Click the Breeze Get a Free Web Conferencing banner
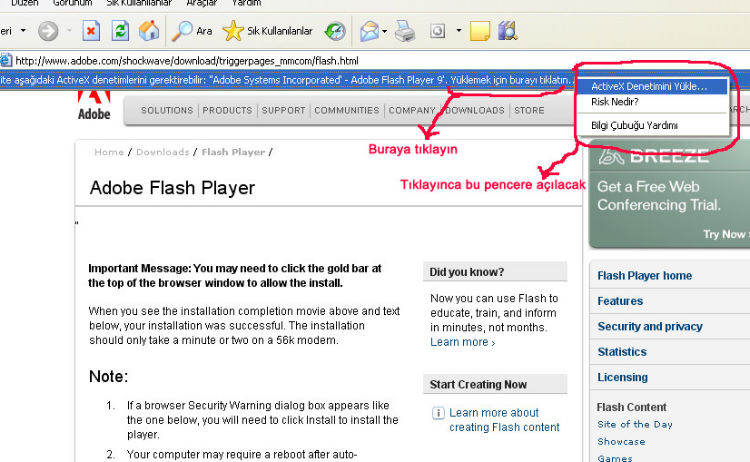 670,196
